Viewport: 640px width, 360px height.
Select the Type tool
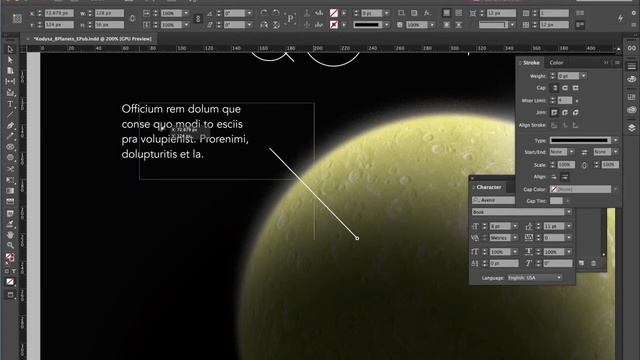[x=10, y=104]
